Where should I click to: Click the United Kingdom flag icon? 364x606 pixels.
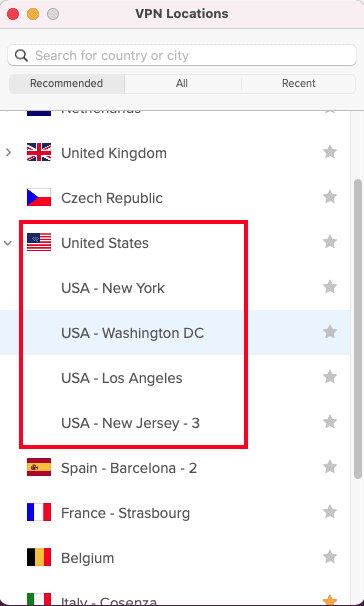pos(39,152)
